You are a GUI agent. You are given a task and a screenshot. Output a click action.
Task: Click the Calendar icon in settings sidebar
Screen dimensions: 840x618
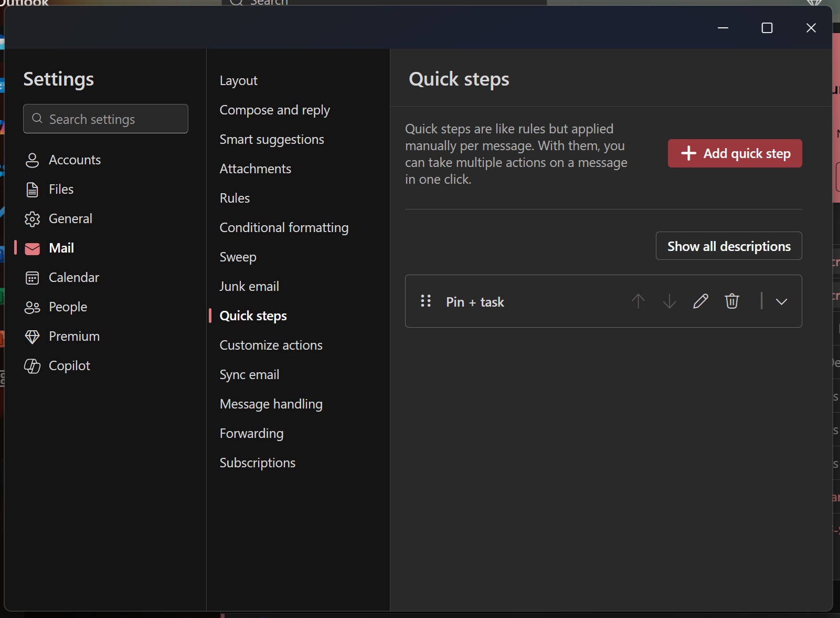(33, 278)
